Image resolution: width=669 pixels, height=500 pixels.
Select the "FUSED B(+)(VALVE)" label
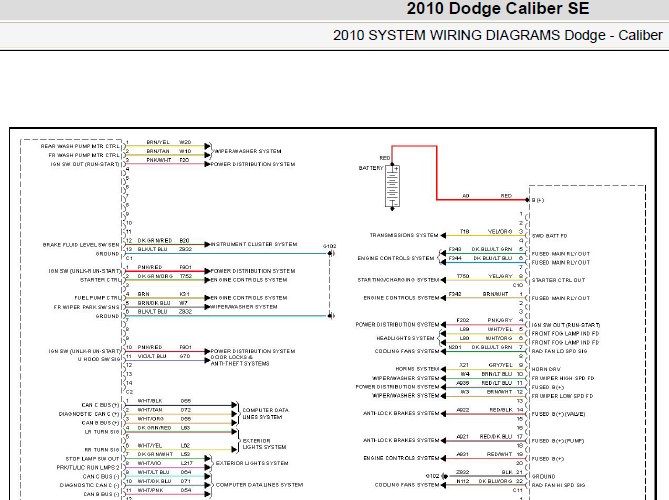click(558, 414)
